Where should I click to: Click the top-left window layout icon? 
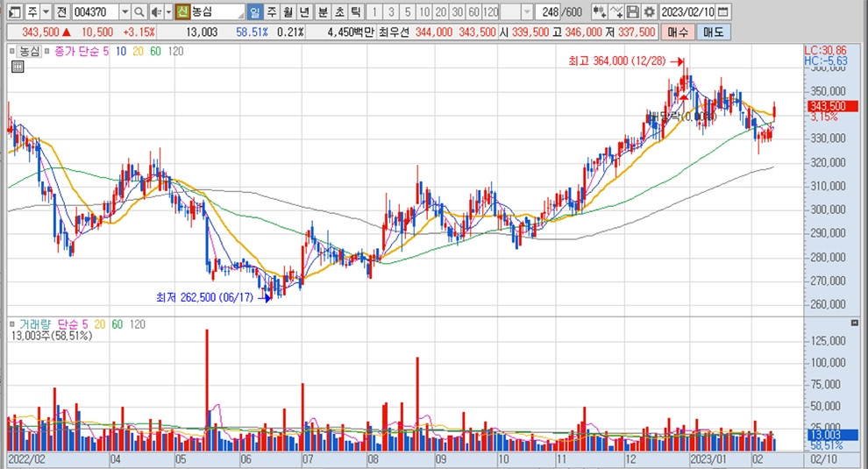12,12
